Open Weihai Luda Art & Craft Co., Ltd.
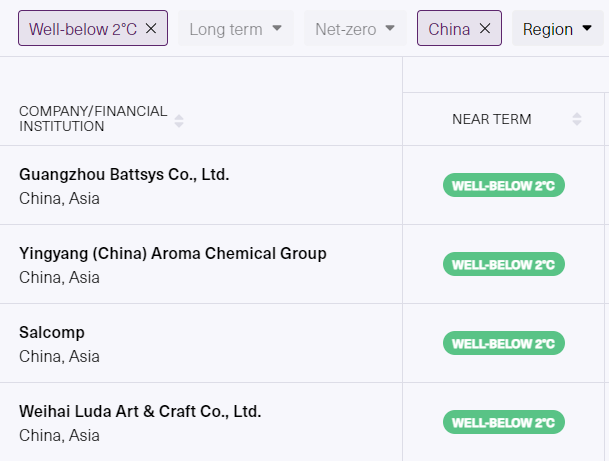The width and height of the screenshot is (609, 461). pyautogui.click(x=140, y=411)
